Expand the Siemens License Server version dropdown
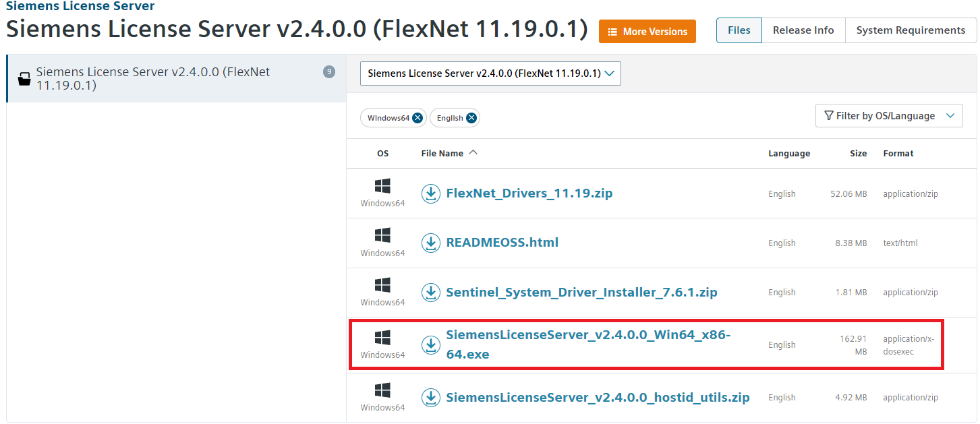980x424 pixels. pyautogui.click(x=490, y=73)
